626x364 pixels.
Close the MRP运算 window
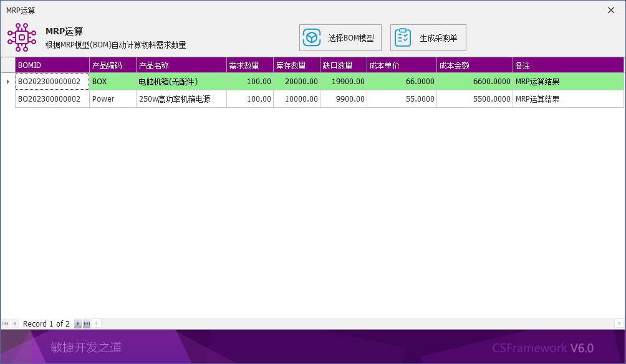pos(611,11)
